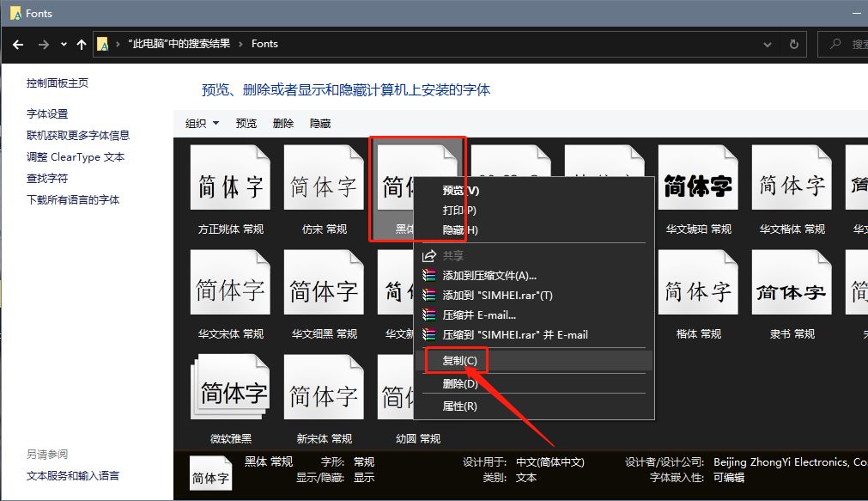Go forward with the right arrow button

coord(44,45)
